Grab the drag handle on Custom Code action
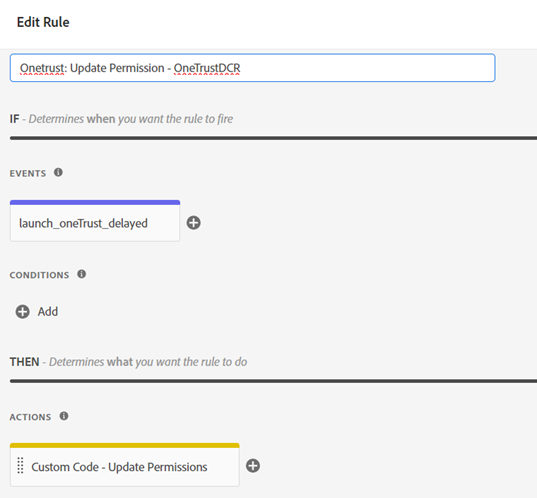Image resolution: width=537 pixels, height=498 pixels. pyautogui.click(x=20, y=465)
